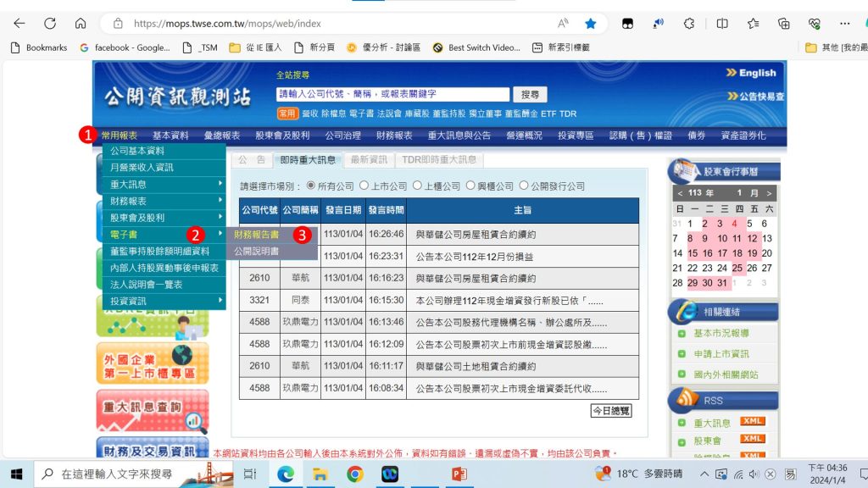
Task: Select calendar date 25
Action: [x=737, y=269]
